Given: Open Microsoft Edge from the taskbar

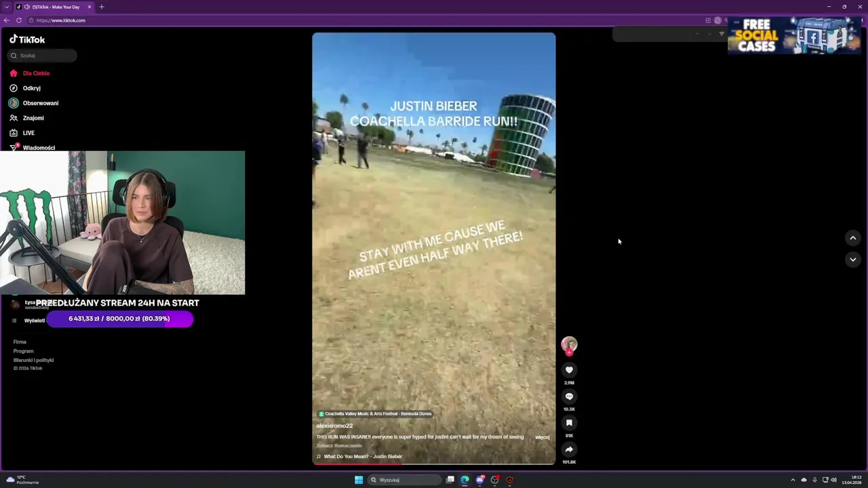Looking at the screenshot, I should [x=465, y=480].
